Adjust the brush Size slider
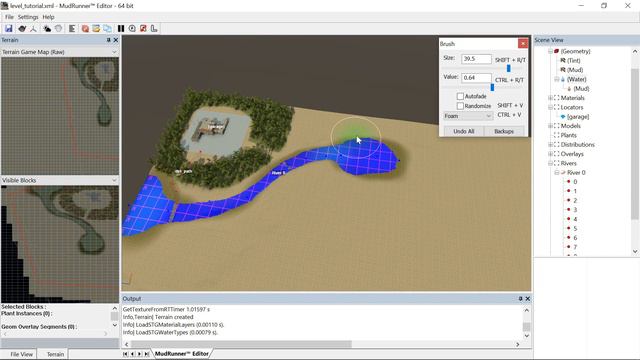The width and height of the screenshot is (640, 360). tap(509, 68)
